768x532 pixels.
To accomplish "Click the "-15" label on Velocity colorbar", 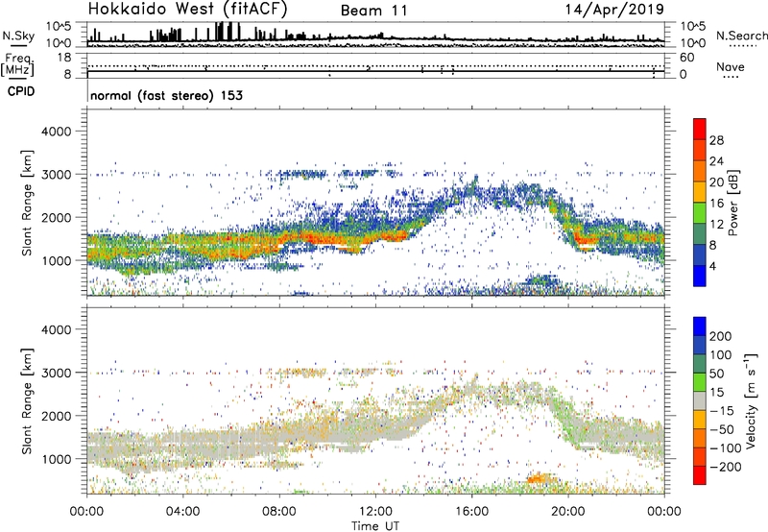I will (722, 411).
